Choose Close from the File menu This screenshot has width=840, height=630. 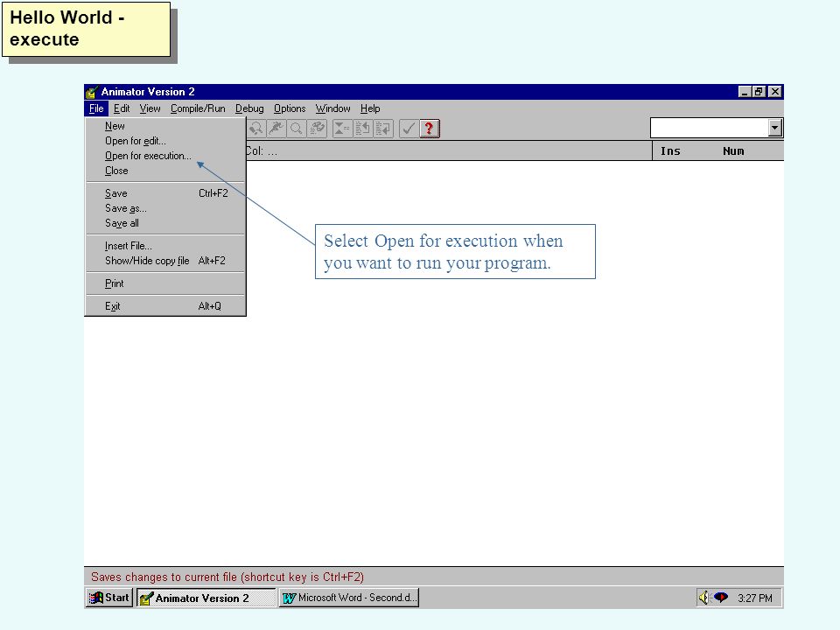coord(165,171)
